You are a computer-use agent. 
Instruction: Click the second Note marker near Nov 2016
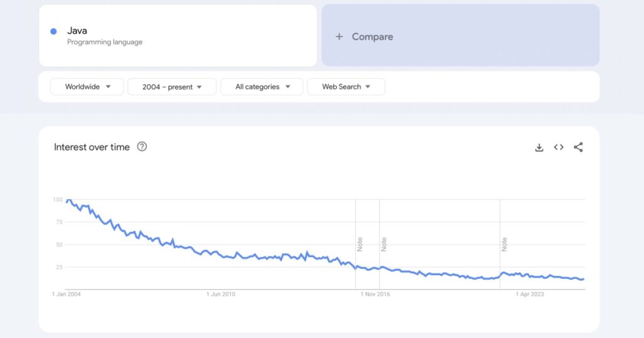384,244
